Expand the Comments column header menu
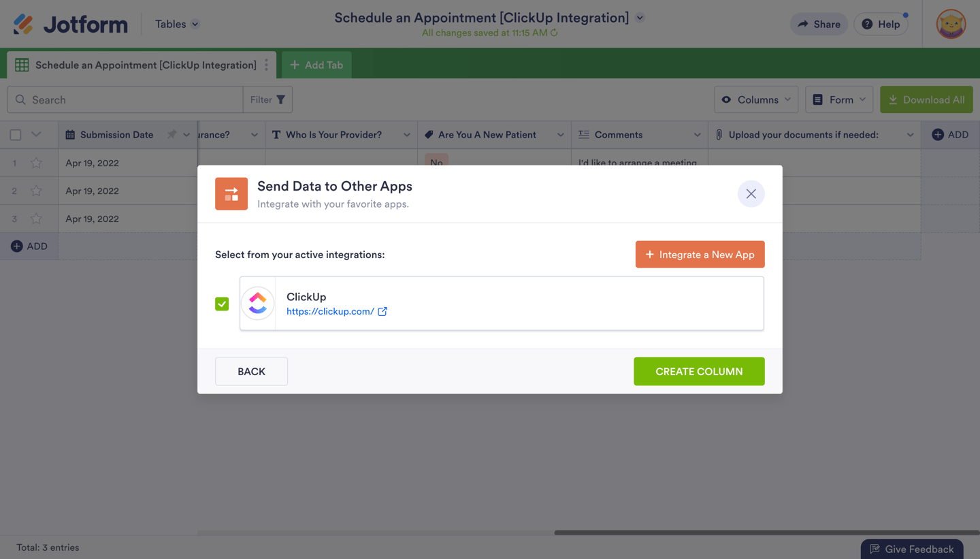This screenshot has height=559, width=980. click(x=697, y=135)
